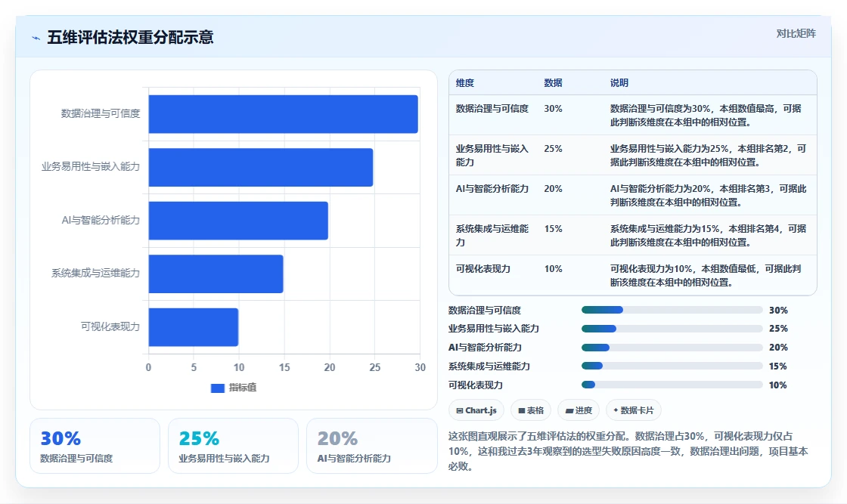Click the lightning icon beside the title

(36, 38)
